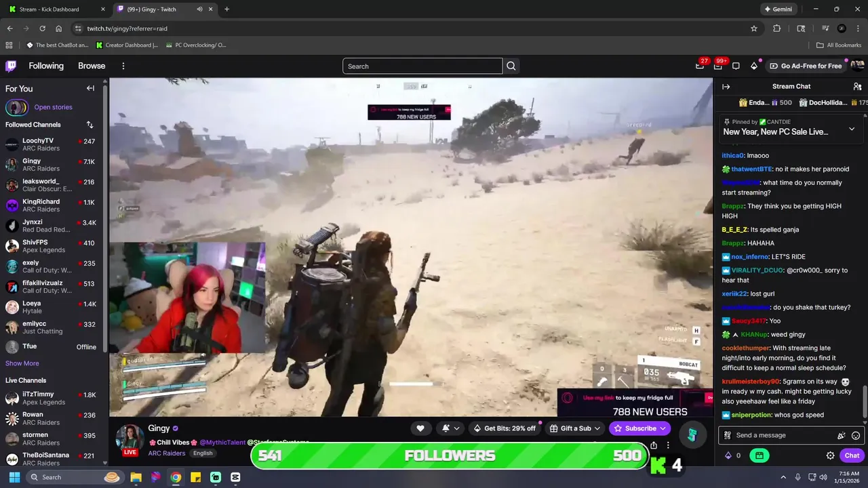Mute the Gingy Twitch tab audio
Image resolution: width=868 pixels, height=488 pixels.
[x=199, y=9]
